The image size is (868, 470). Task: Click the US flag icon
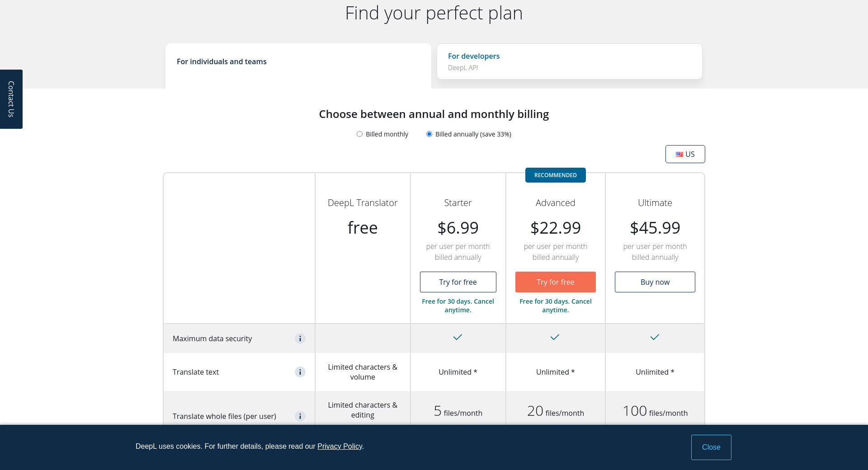click(x=679, y=154)
